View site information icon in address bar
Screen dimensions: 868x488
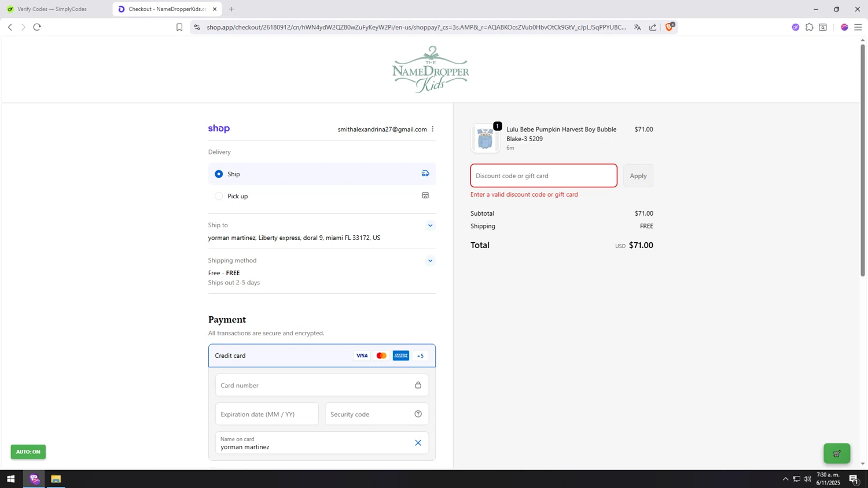[197, 27]
